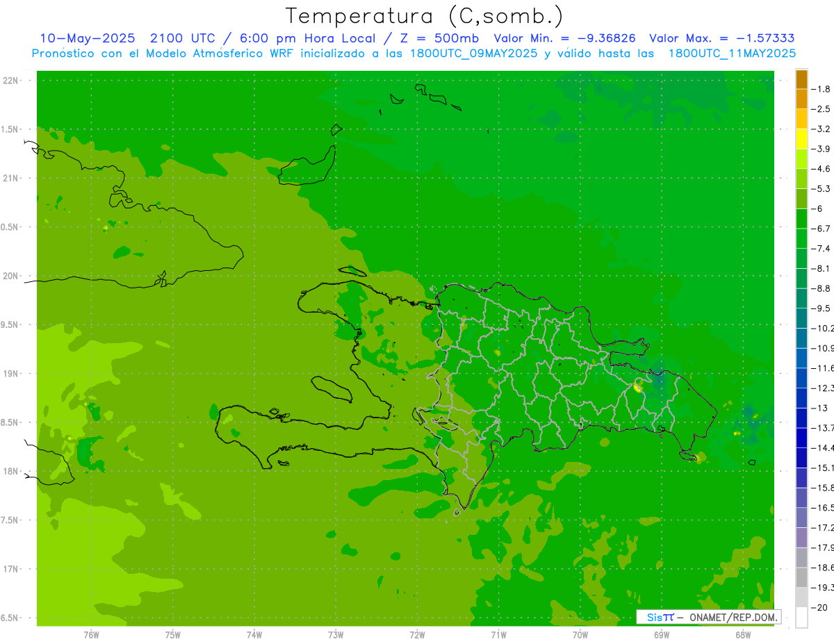Click the 'Valor Max. = -1.57333' text
The image size is (834, 644).
(722, 38)
